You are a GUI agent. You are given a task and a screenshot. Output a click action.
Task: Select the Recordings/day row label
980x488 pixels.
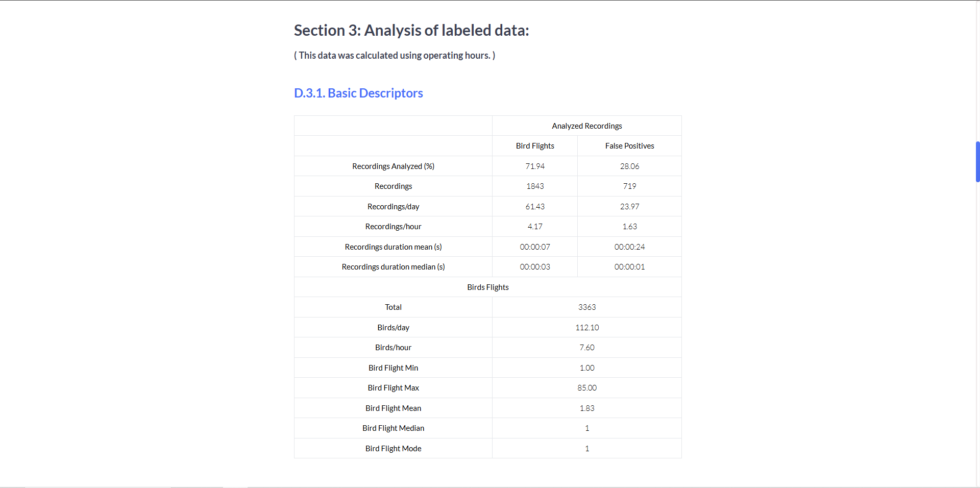coord(393,207)
